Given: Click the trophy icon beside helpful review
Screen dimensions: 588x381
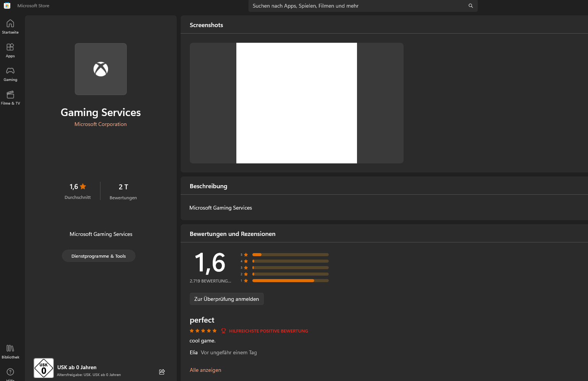Looking at the screenshot, I should pyautogui.click(x=223, y=331).
